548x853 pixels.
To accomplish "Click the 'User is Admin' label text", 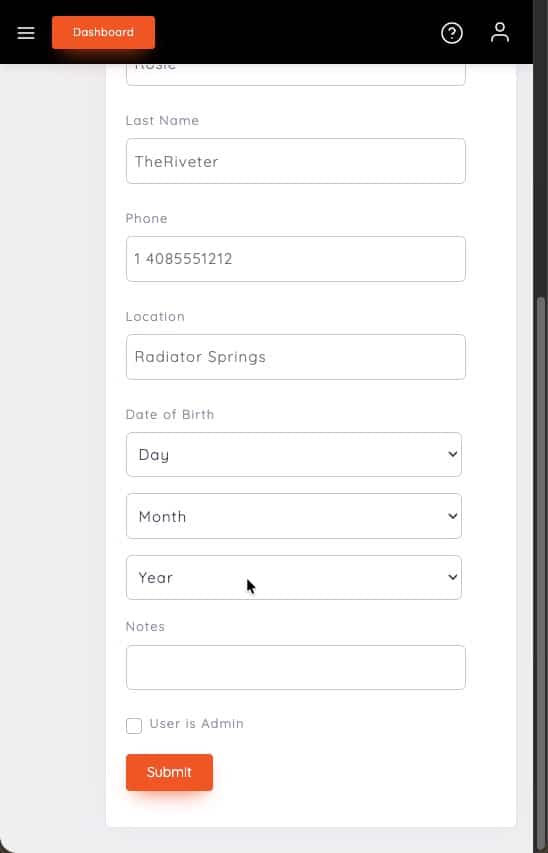I will [196, 724].
